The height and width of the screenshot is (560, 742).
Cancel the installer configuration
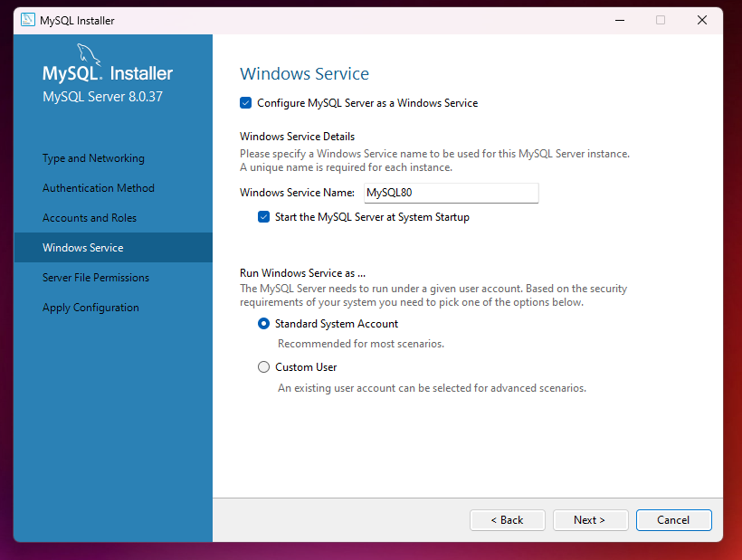tap(674, 520)
